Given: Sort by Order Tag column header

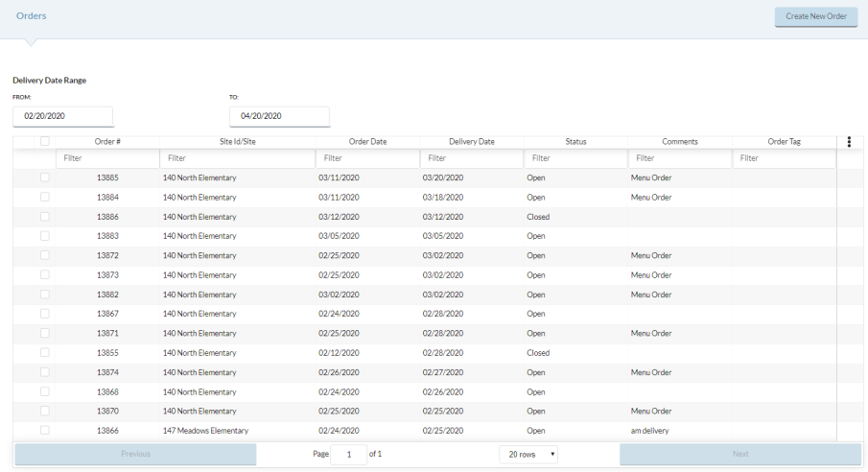Looking at the screenshot, I should [784, 141].
